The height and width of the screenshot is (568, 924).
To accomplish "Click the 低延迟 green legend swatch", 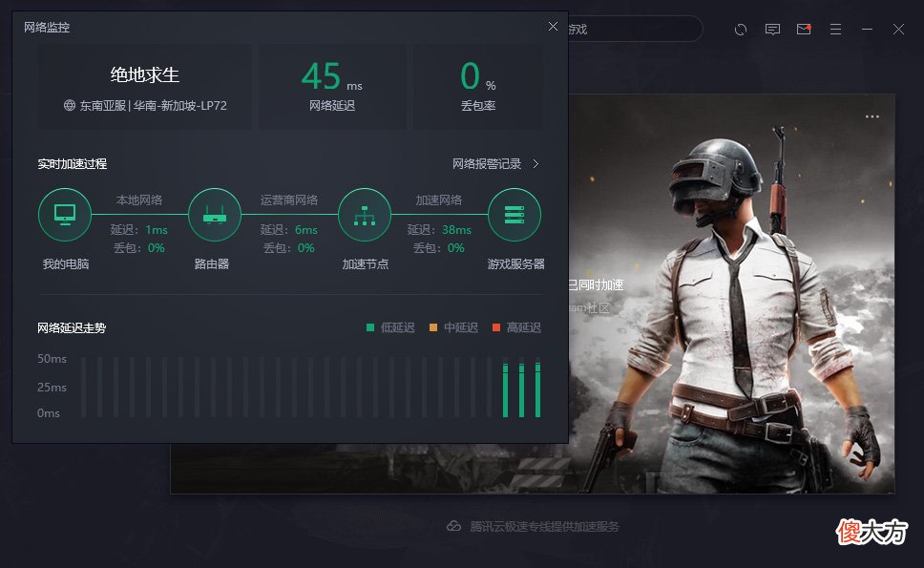I will pos(370,327).
